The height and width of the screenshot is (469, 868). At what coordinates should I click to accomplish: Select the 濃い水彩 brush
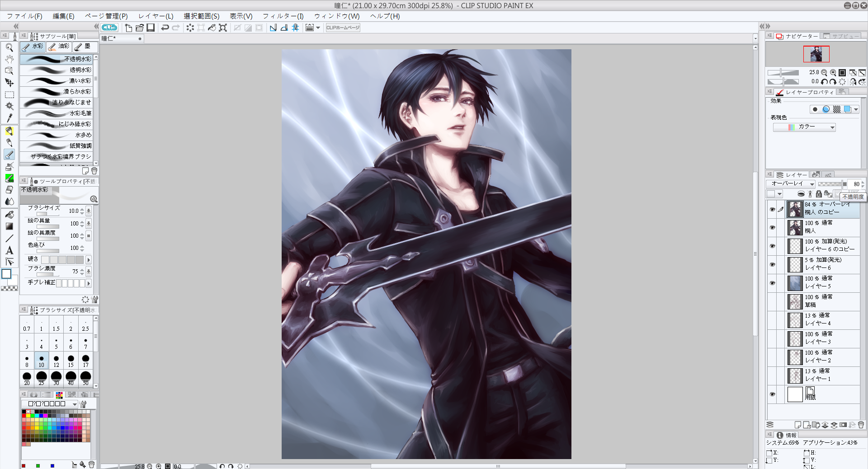(57, 80)
